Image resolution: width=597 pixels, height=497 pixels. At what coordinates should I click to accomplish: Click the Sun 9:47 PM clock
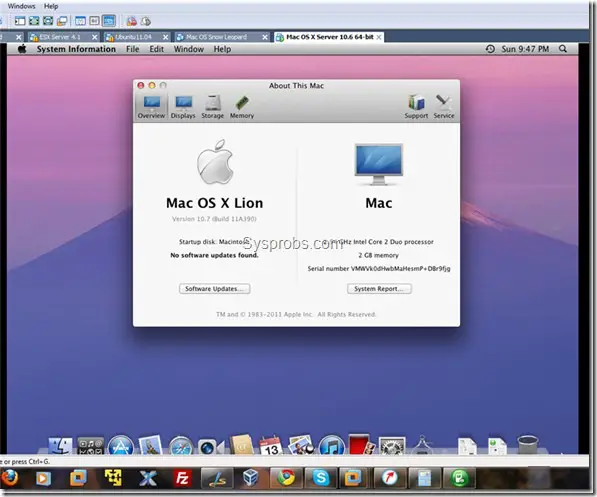point(525,49)
